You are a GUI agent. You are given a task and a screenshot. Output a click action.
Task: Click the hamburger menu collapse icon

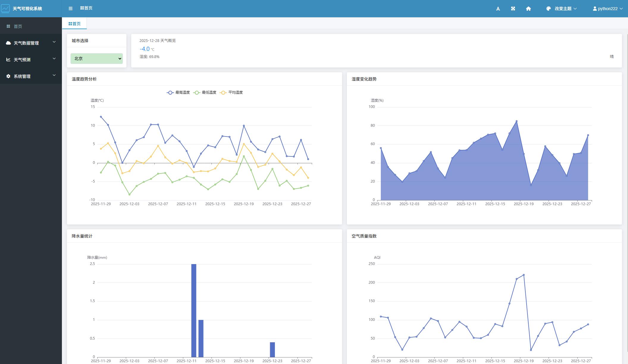71,9
